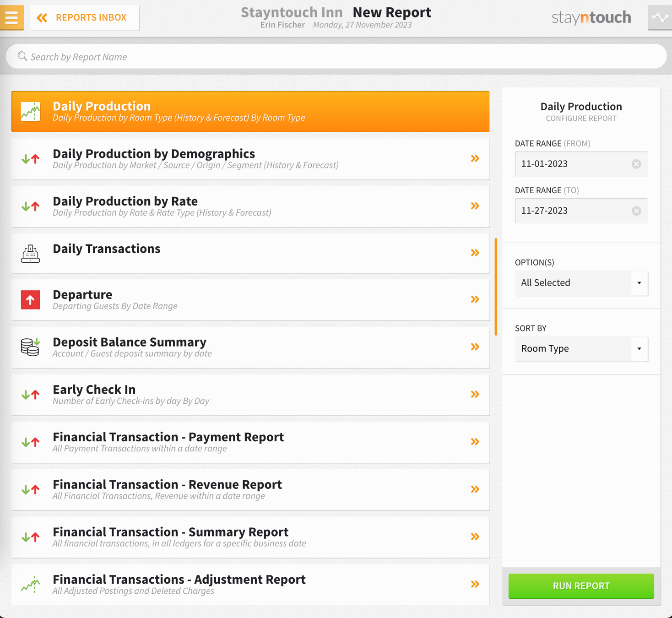The width and height of the screenshot is (672, 618).
Task: Click the green Run Report button
Action: click(x=581, y=586)
